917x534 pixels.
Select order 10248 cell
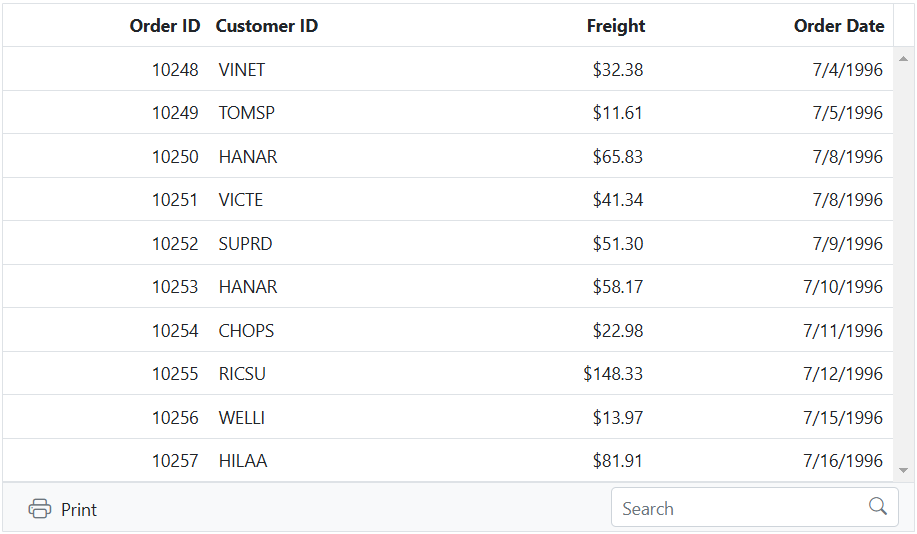(175, 70)
